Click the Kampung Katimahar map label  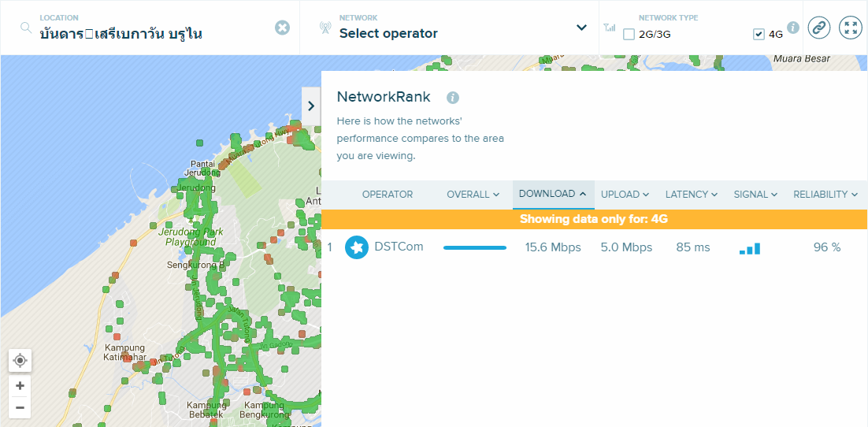[124, 352]
